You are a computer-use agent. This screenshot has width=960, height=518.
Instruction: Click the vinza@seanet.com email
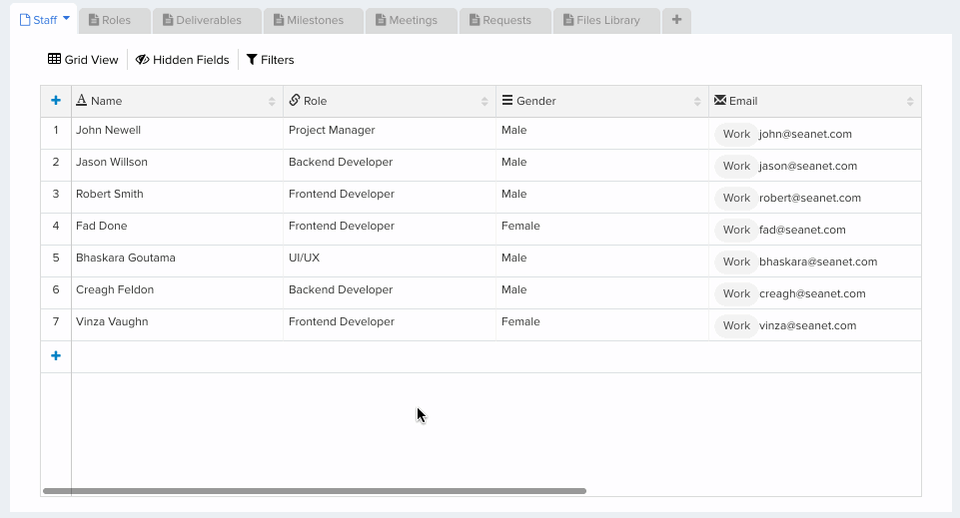[x=808, y=325]
